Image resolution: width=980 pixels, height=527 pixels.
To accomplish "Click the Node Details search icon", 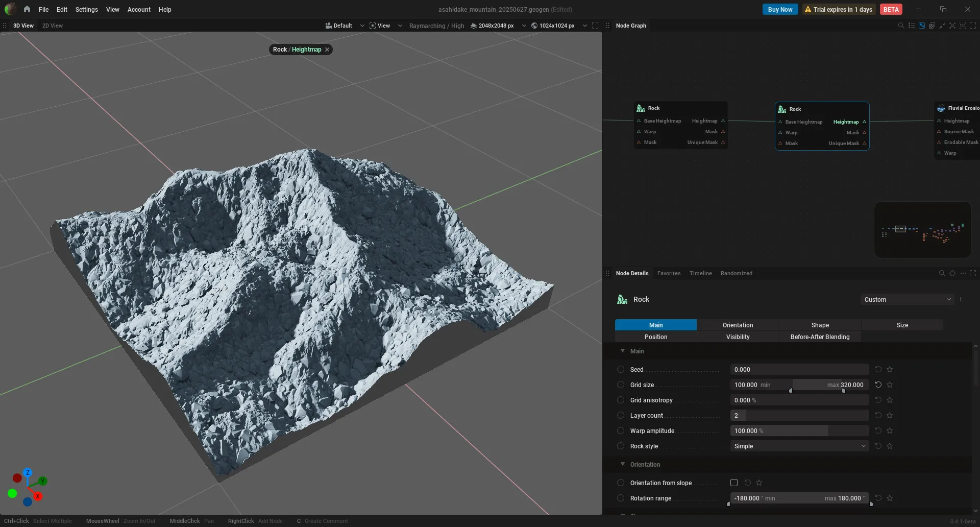I will click(x=942, y=273).
